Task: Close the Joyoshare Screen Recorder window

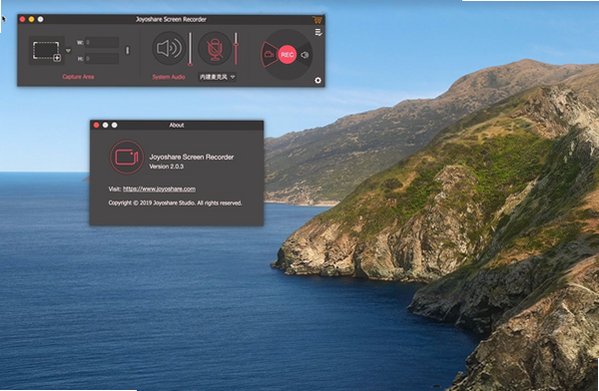Action: (22, 19)
